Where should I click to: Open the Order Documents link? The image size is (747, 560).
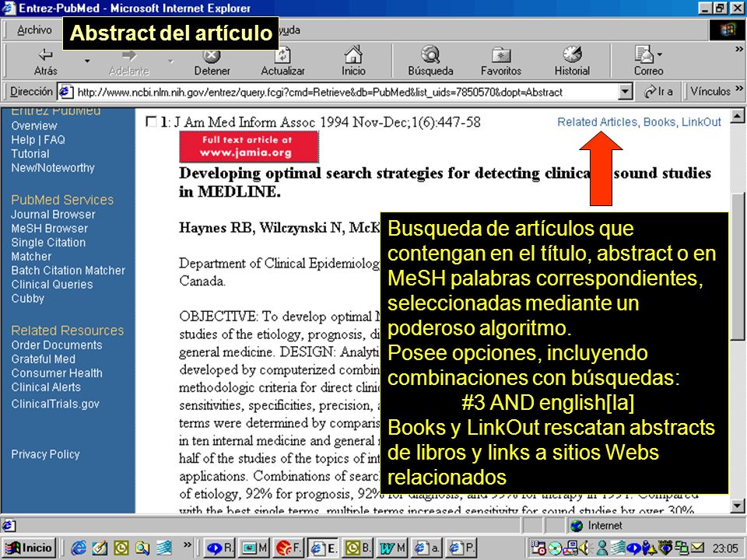click(x=57, y=345)
